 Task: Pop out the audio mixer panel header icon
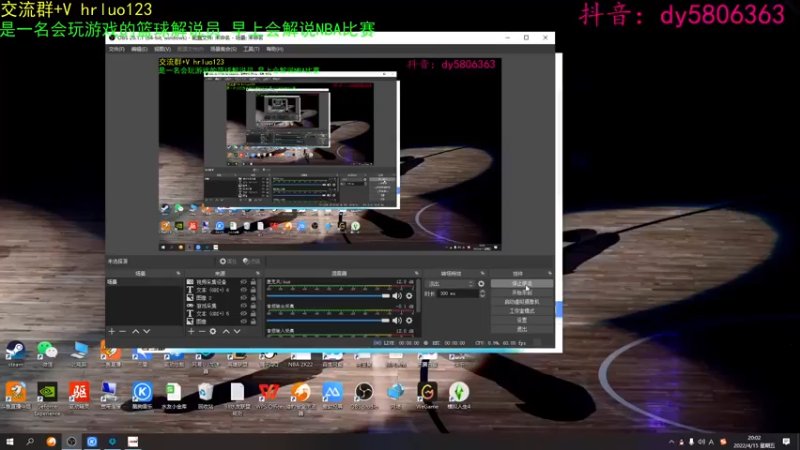416,273
